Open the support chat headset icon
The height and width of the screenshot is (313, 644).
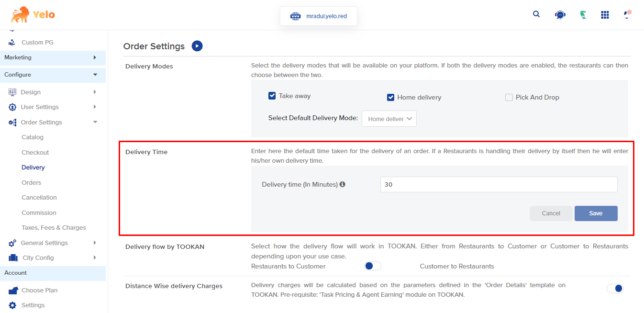point(559,15)
